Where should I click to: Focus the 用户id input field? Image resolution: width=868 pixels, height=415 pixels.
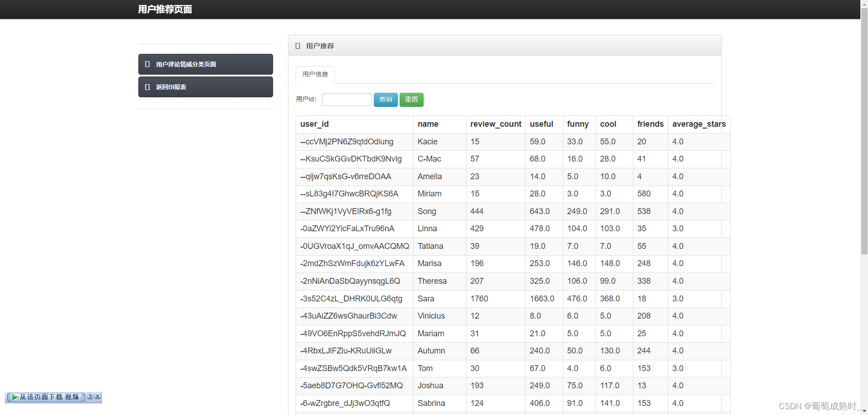point(347,100)
